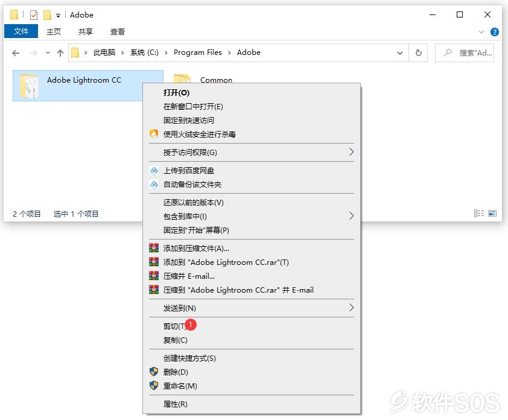Expand the Program Files breadcrumb chevron
The image size is (508, 420).
229,53
